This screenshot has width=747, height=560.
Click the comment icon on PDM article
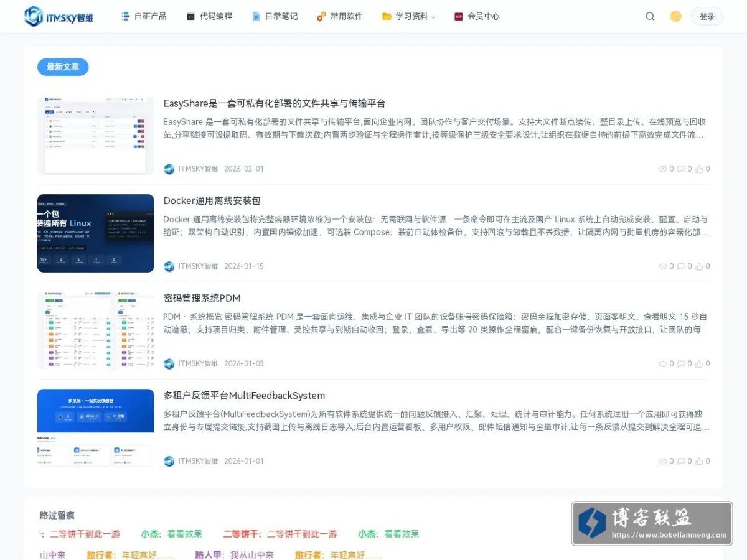pos(681,364)
